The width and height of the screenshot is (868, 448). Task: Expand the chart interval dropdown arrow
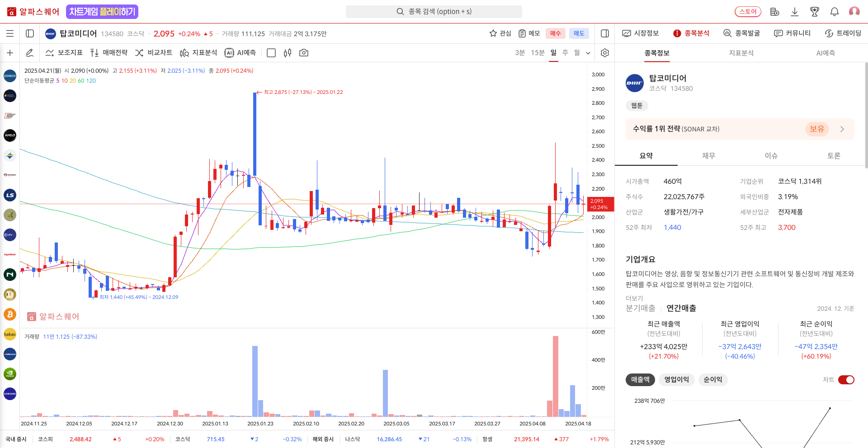pyautogui.click(x=588, y=53)
